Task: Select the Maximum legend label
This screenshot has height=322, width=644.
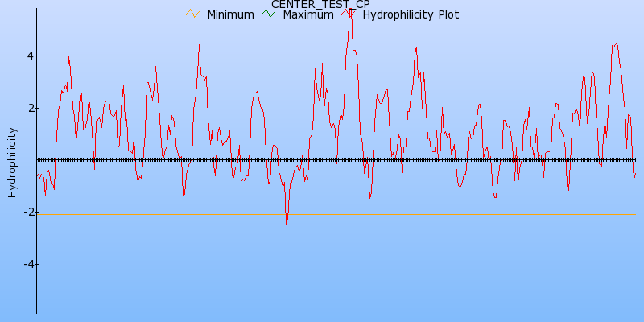Action: coord(308,14)
